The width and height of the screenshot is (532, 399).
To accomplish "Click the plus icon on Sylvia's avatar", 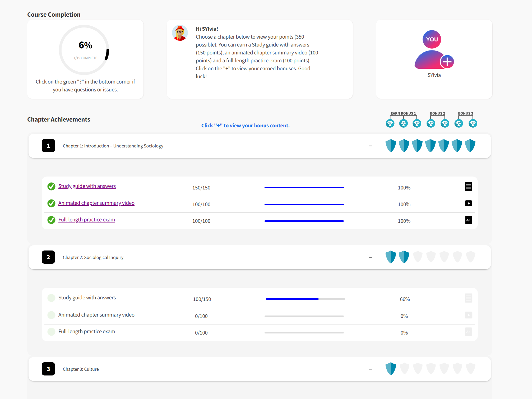I will [x=447, y=62].
